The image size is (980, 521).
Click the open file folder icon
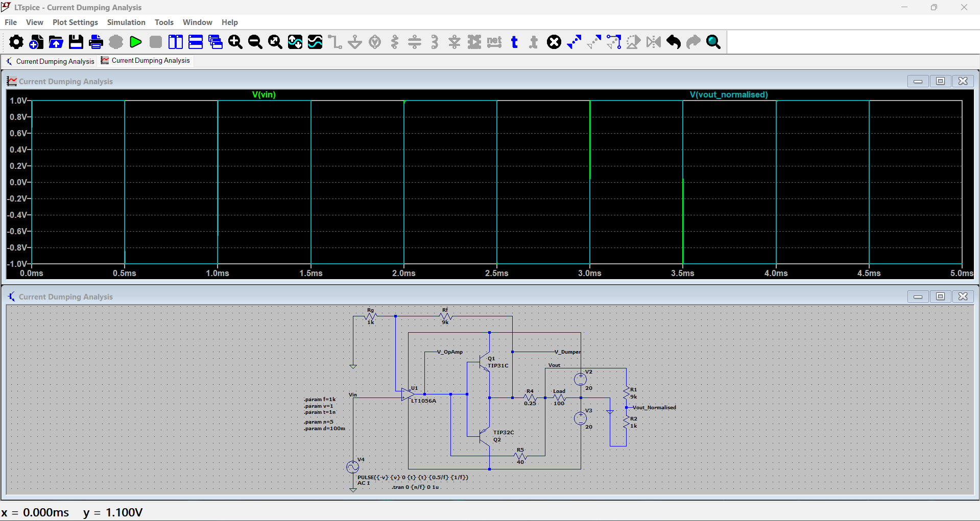tap(56, 42)
